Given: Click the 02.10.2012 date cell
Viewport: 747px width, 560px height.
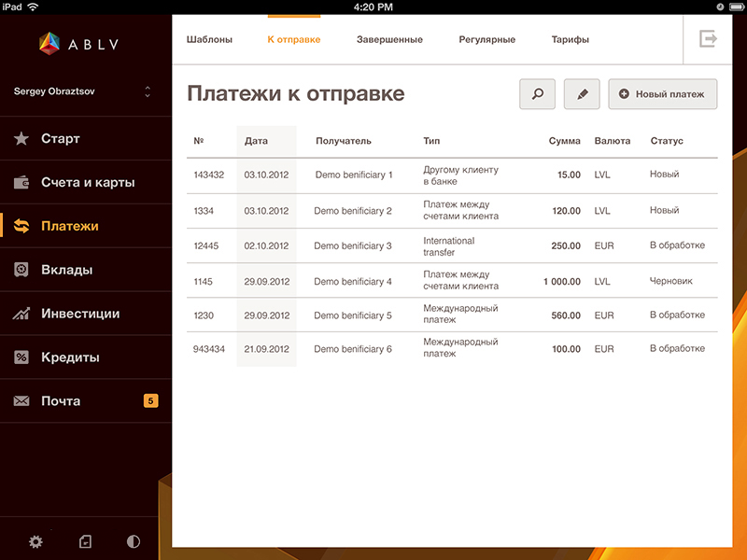Looking at the screenshot, I should pyautogui.click(x=266, y=245).
